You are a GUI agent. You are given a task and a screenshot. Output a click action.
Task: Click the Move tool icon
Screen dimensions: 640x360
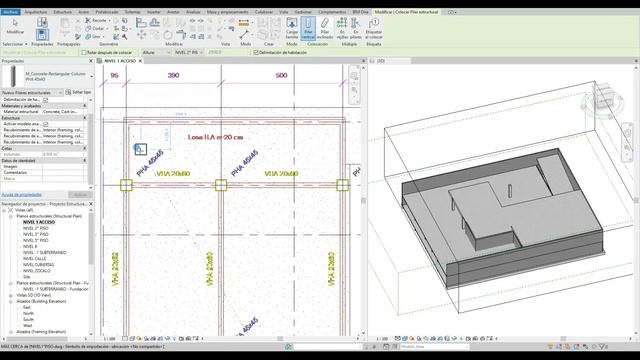pyautogui.click(x=141, y=35)
